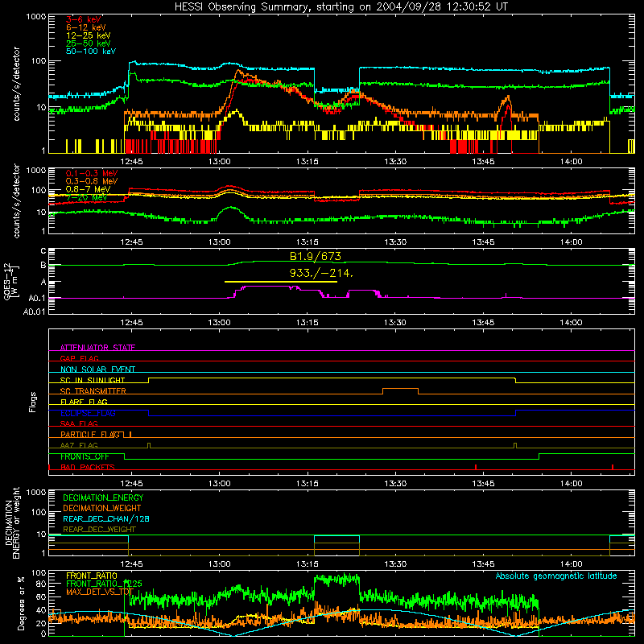Click the SC_TRANSMITTER flag label
Screen dimensions: 644x644
[x=93, y=391]
